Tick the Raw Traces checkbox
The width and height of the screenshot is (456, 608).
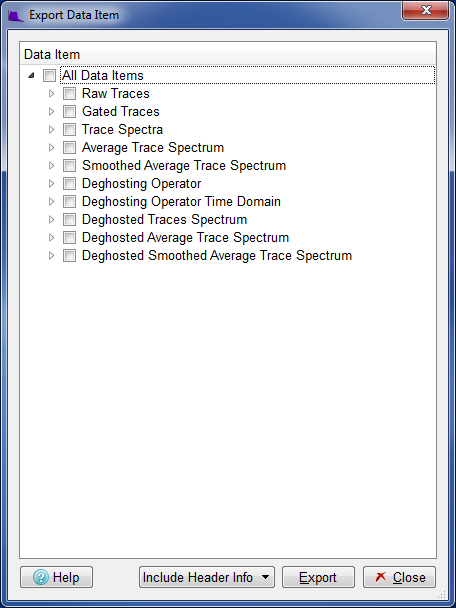click(69, 93)
